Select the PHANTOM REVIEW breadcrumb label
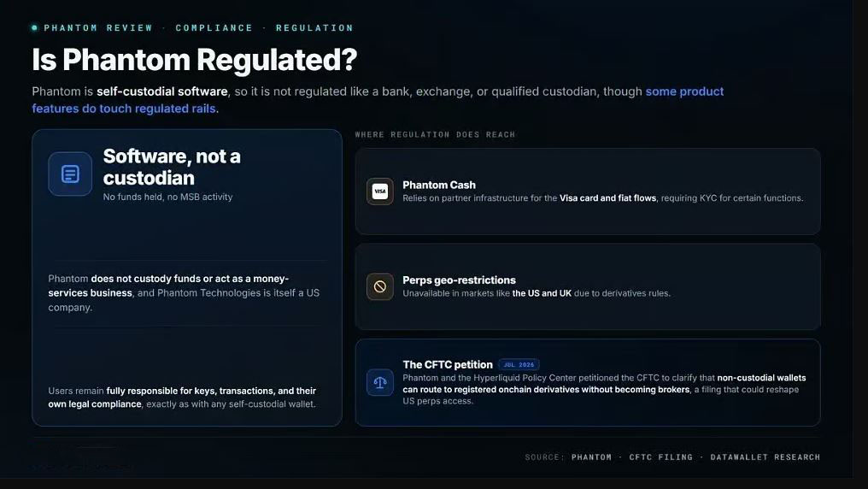 click(x=98, y=27)
